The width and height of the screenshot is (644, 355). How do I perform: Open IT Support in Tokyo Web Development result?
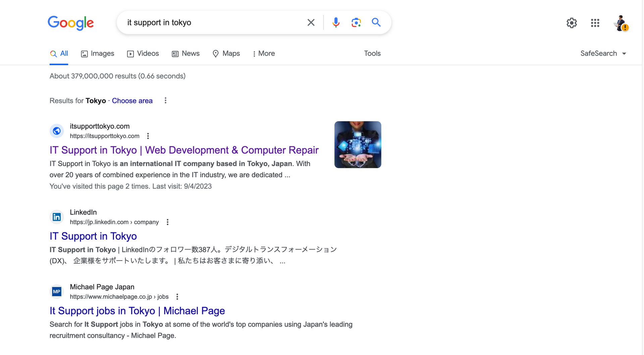point(184,150)
